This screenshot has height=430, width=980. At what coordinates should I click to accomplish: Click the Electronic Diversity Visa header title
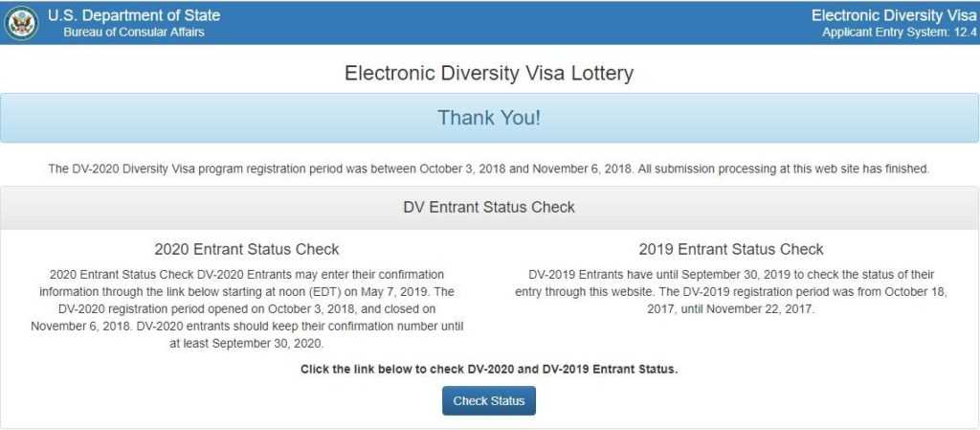[894, 15]
